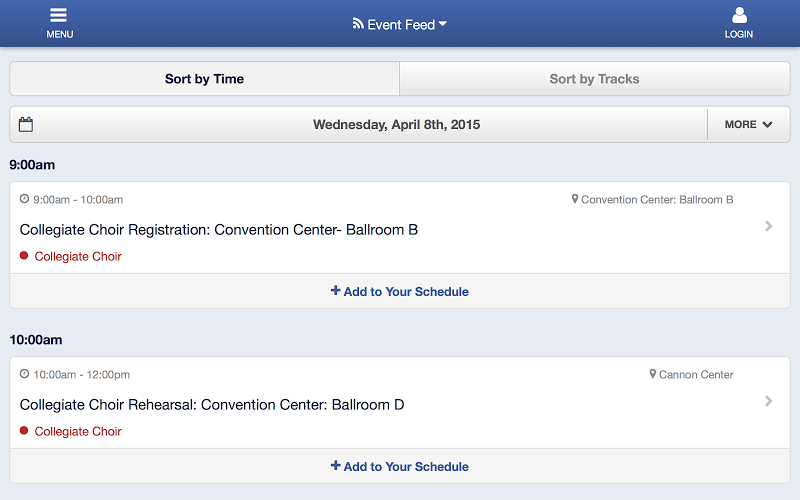
Task: Click clock icon on 10:00am event
Action: (x=25, y=374)
